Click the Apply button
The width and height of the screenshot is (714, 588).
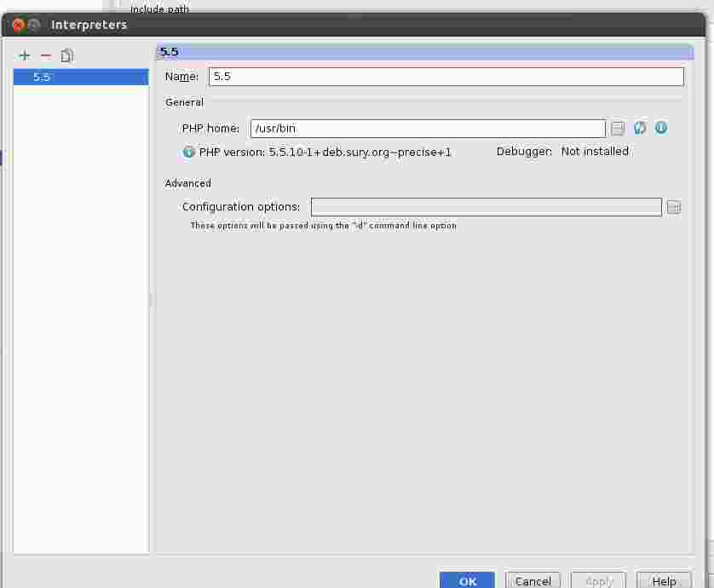(598, 580)
